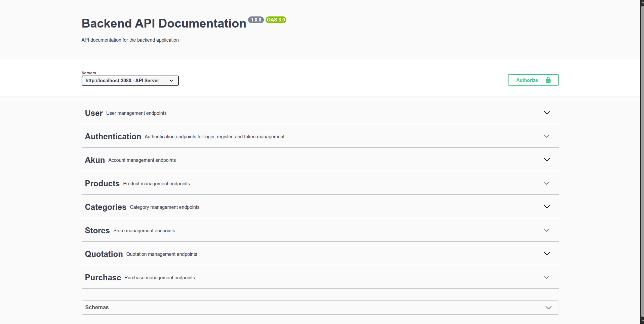Expand the Stores section chevron
644x324 pixels.
coord(547,230)
